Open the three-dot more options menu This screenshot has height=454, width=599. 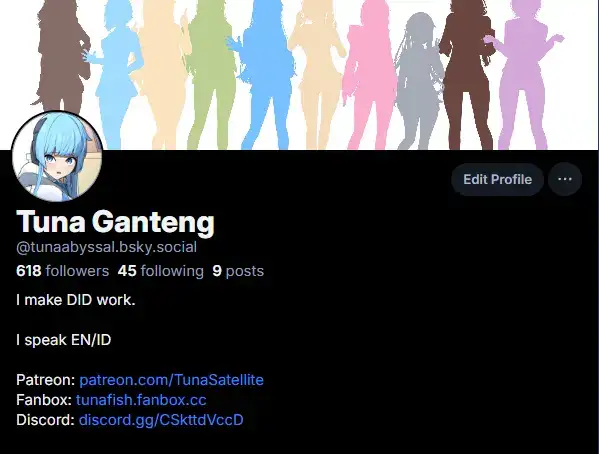(565, 179)
